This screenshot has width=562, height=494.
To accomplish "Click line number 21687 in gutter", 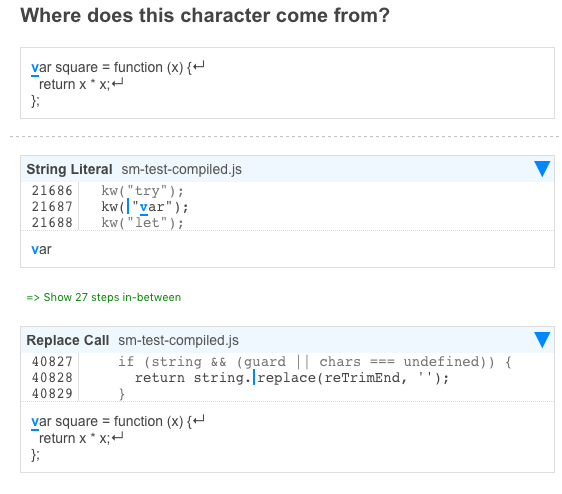I will [x=52, y=207].
